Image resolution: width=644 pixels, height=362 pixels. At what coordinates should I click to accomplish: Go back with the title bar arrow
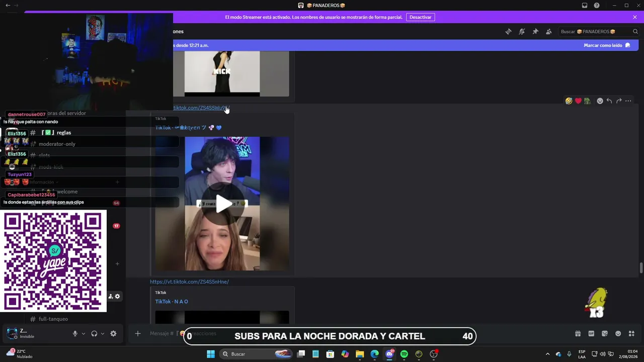pos(8,6)
